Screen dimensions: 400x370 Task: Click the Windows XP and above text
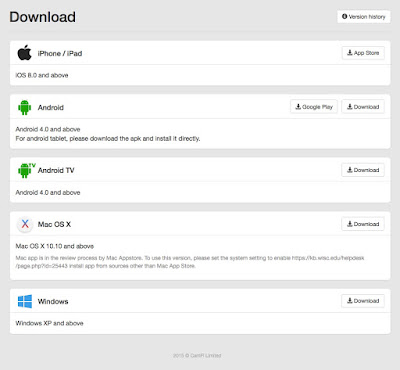pyautogui.click(x=49, y=323)
